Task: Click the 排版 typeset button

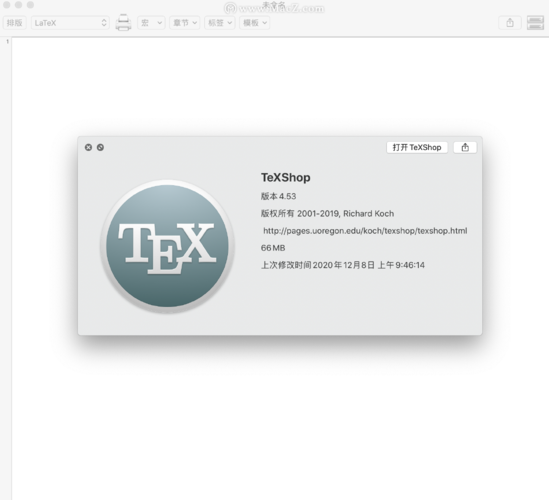Action: 15,23
